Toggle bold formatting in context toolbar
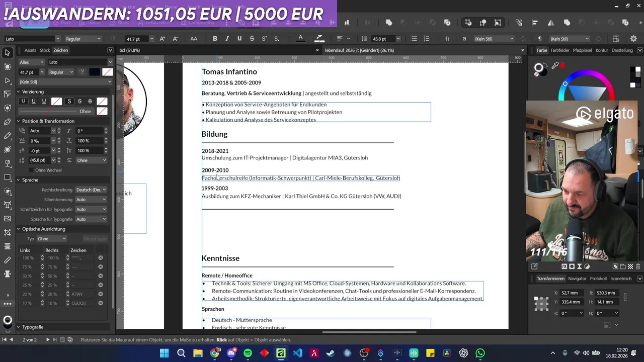Viewport: 644px width, 362px height. click(215, 39)
